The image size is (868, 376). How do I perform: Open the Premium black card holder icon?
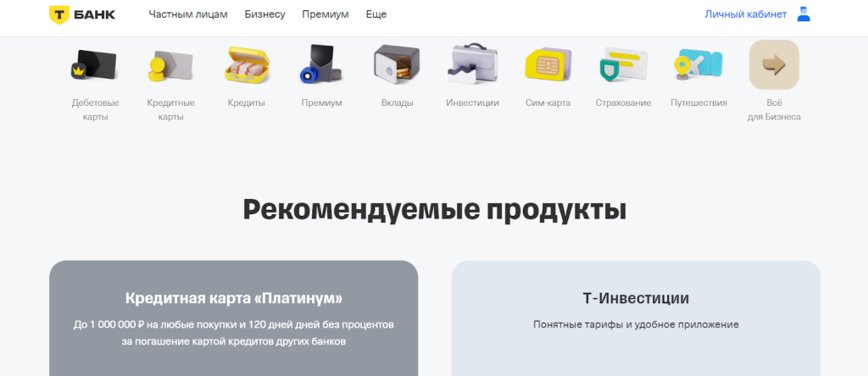tap(321, 64)
